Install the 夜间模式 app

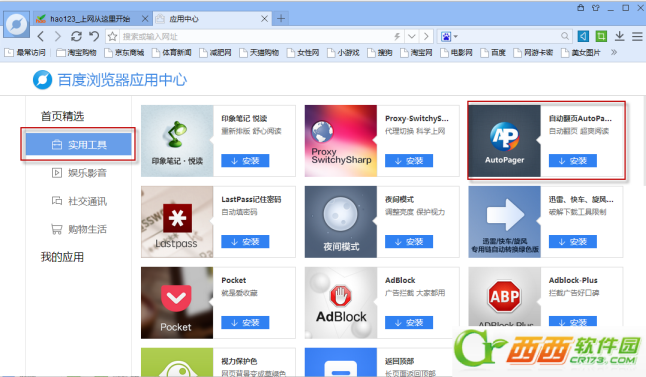409,241
